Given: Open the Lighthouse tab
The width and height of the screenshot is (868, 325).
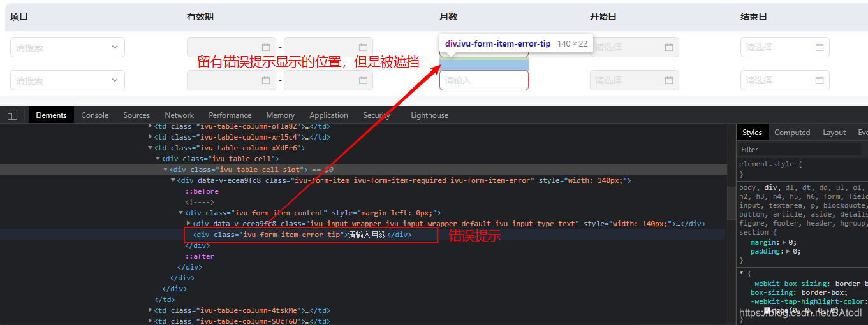Looking at the screenshot, I should [x=429, y=115].
